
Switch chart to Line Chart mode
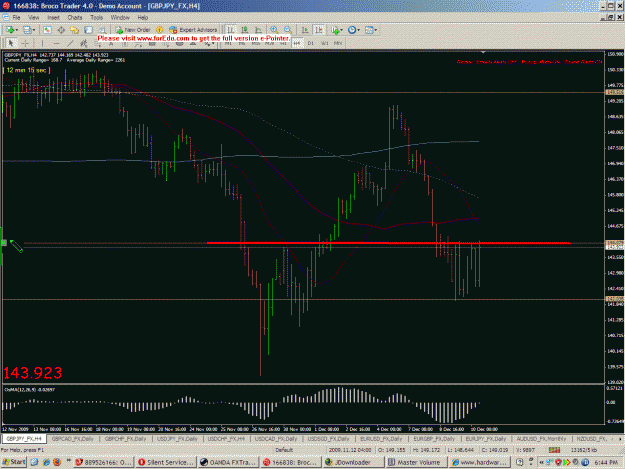pos(258,30)
